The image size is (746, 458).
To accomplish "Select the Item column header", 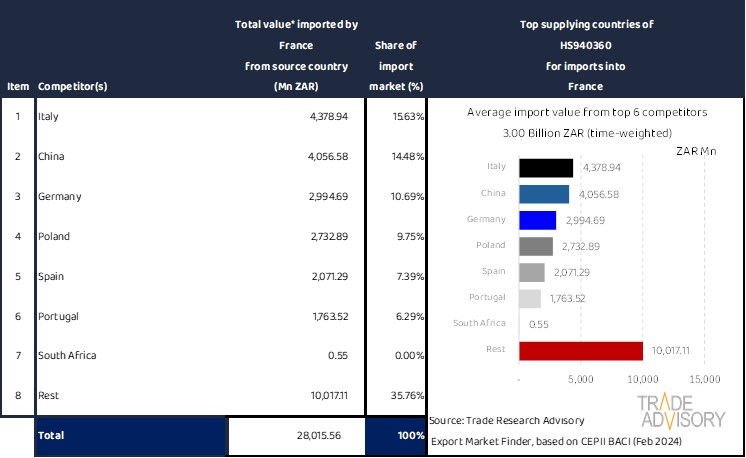I will click(17, 86).
